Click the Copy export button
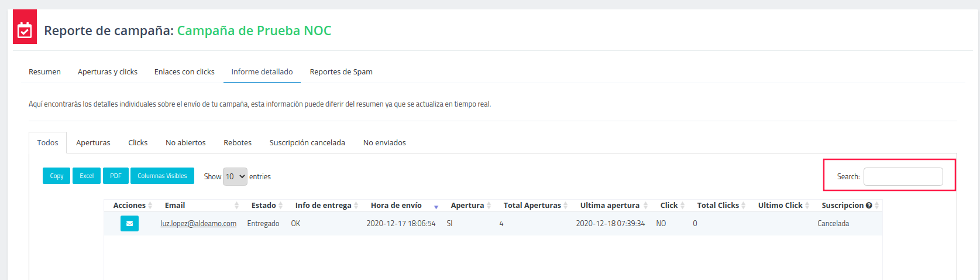The width and height of the screenshot is (980, 280). pos(57,176)
